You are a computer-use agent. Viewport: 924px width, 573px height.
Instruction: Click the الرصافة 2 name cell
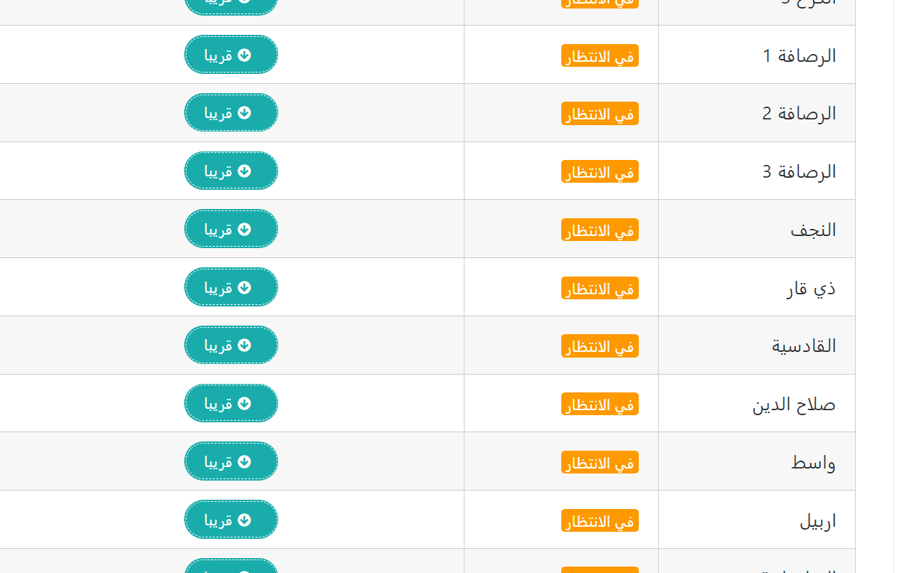point(757,113)
